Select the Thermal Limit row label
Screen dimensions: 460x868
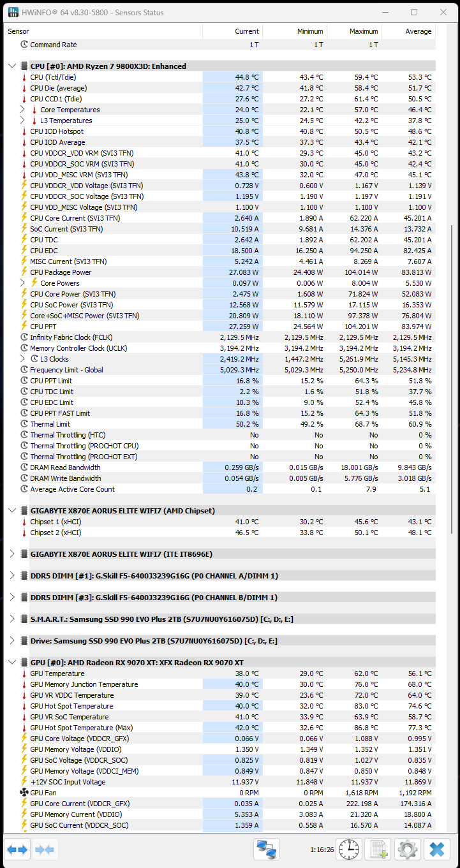(50, 424)
